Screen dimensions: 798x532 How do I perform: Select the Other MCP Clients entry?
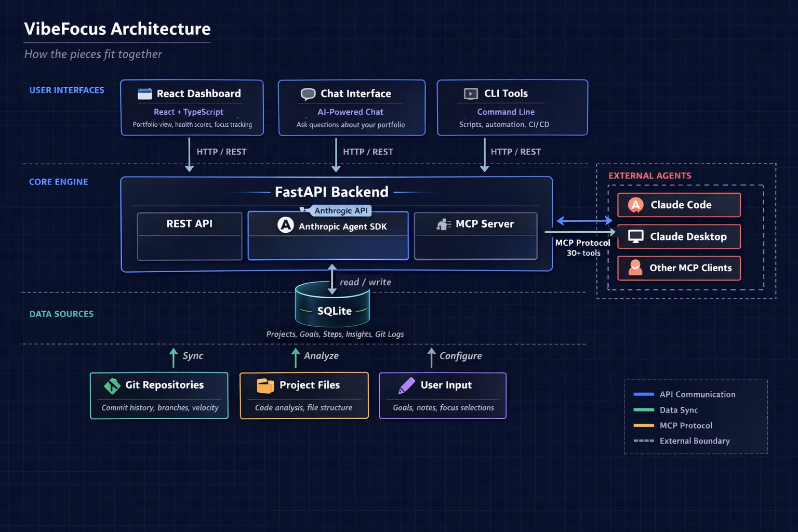point(679,268)
